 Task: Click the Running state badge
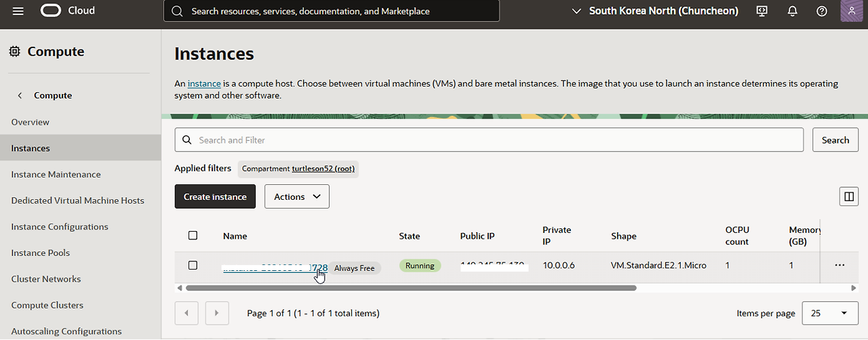pyautogui.click(x=420, y=265)
